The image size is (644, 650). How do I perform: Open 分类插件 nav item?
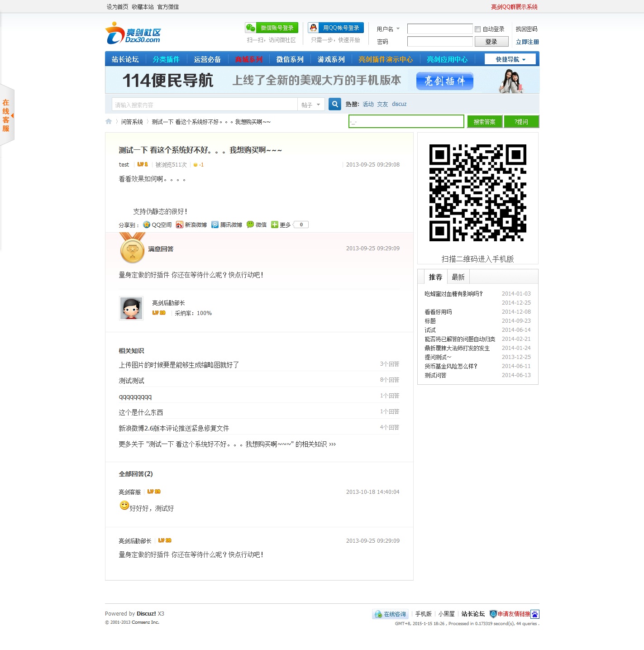(166, 59)
